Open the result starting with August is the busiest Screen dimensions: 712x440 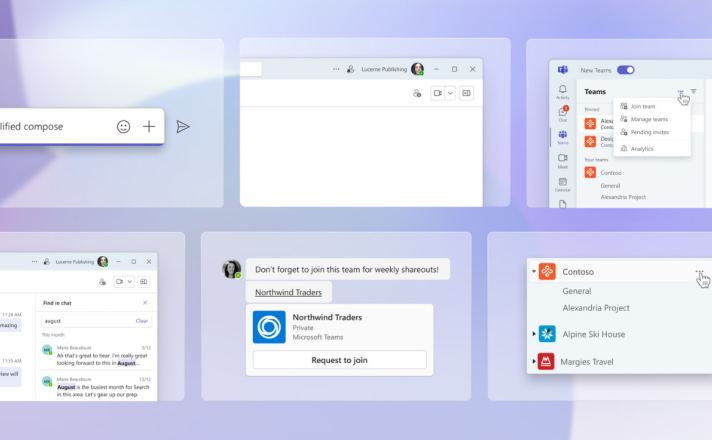coord(96,387)
